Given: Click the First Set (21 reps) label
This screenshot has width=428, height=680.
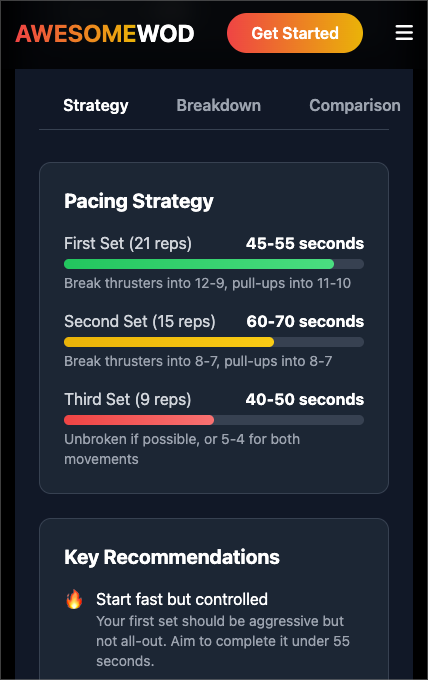Looking at the screenshot, I should [128, 243].
